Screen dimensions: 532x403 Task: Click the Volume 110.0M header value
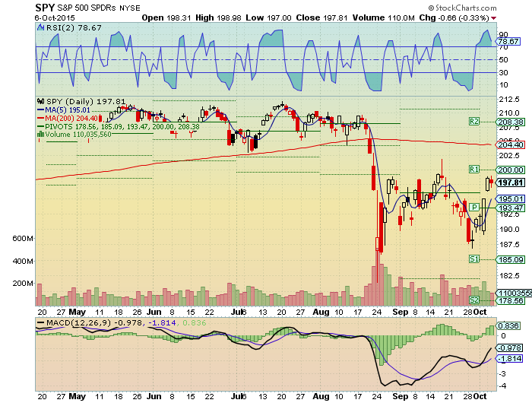point(383,17)
